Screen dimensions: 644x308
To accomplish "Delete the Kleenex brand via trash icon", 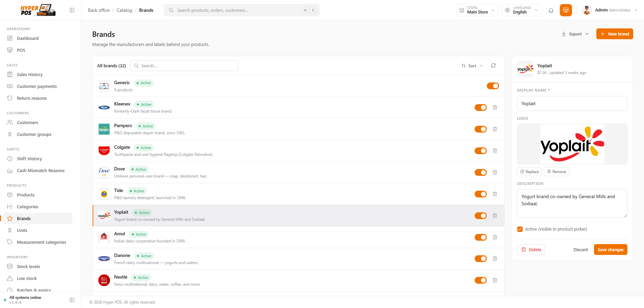I will [495, 108].
